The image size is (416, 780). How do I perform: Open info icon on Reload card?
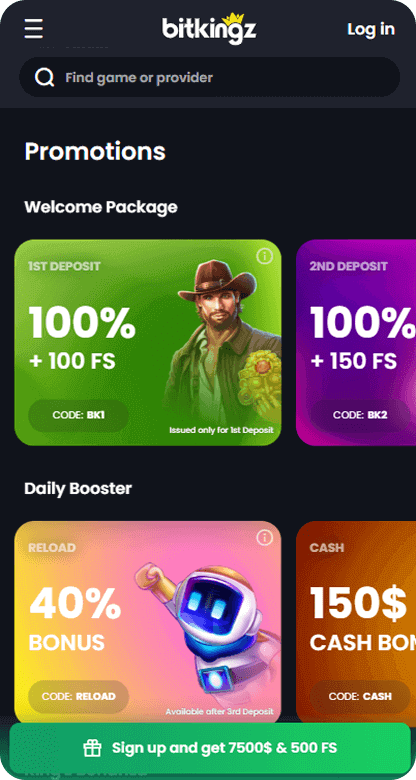pyautogui.click(x=265, y=537)
